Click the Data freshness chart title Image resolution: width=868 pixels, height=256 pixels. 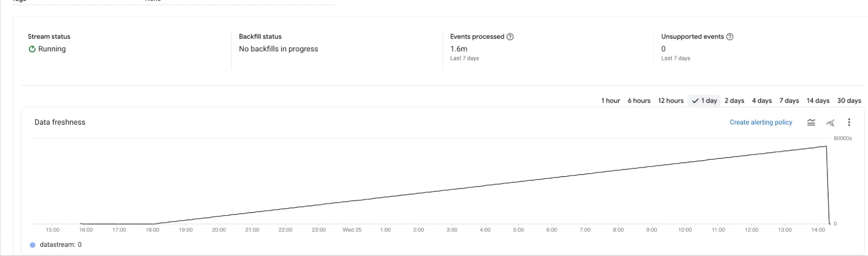60,122
